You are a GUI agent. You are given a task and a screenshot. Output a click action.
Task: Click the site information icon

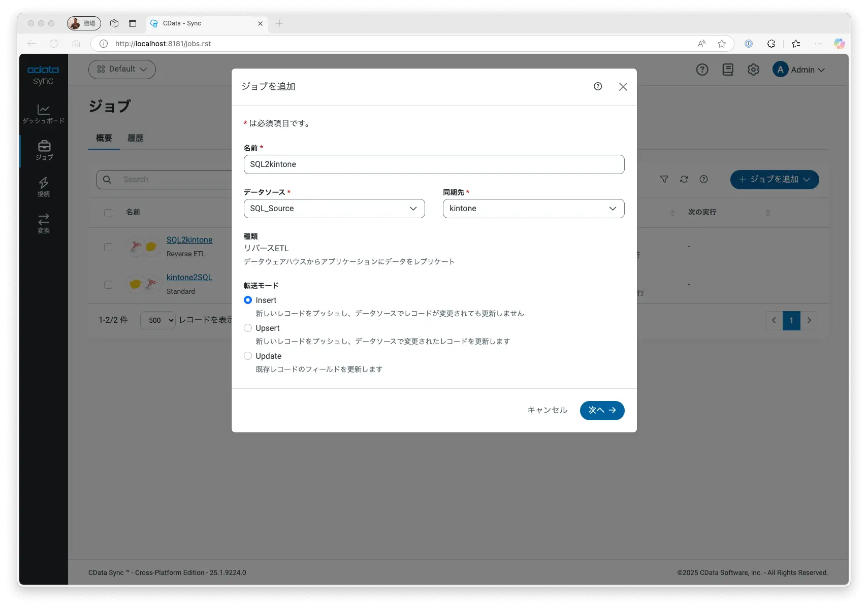(104, 44)
